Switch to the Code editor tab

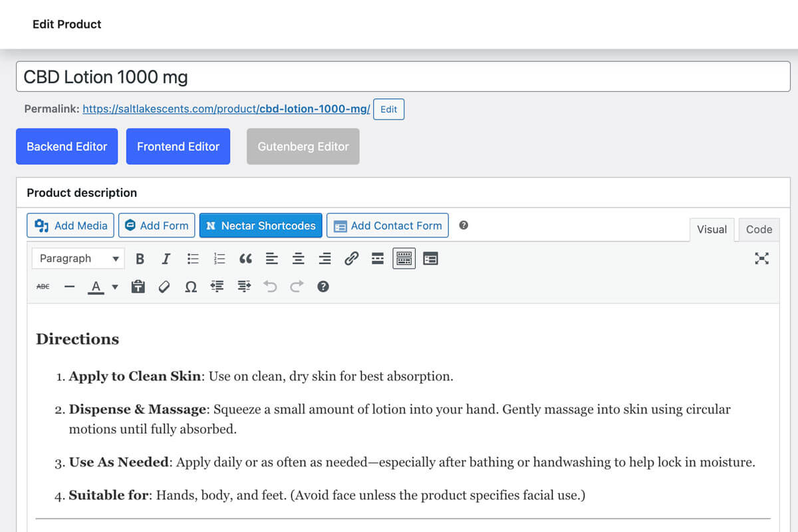(x=759, y=229)
